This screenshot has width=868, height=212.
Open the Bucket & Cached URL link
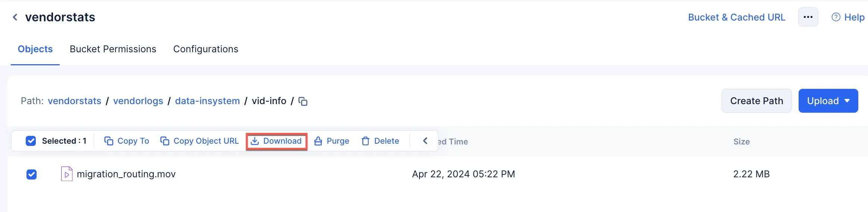click(x=737, y=17)
